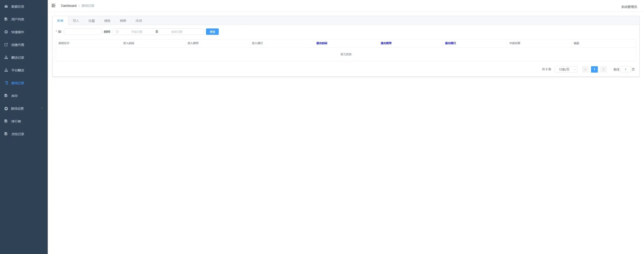Toggle the sidebar collapse hamburger icon
This screenshot has height=254, width=644.
click(x=53, y=6)
